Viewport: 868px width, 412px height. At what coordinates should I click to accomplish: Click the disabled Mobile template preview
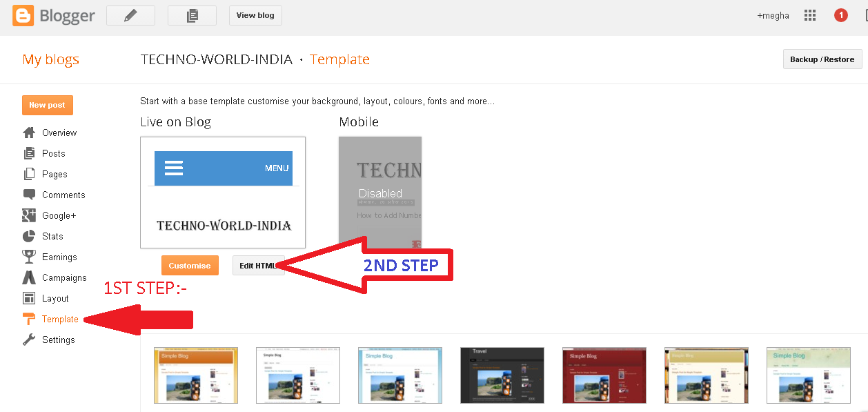coord(380,193)
